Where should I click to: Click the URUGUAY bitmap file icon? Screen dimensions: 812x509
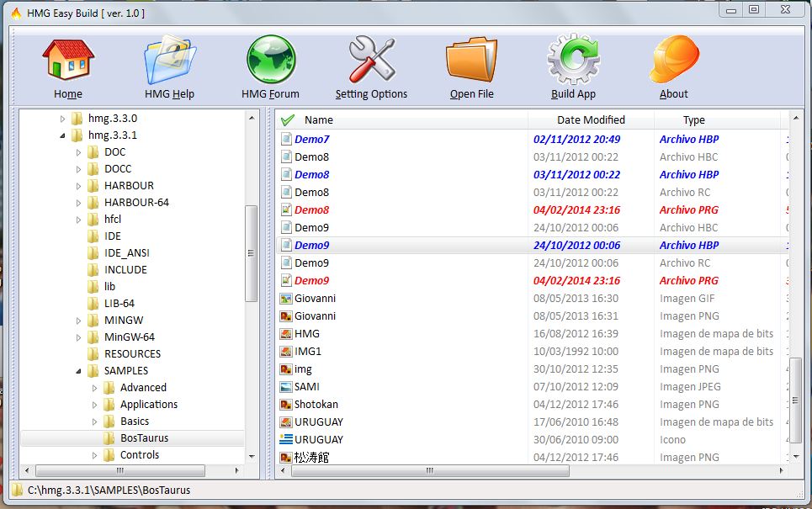tap(286, 422)
